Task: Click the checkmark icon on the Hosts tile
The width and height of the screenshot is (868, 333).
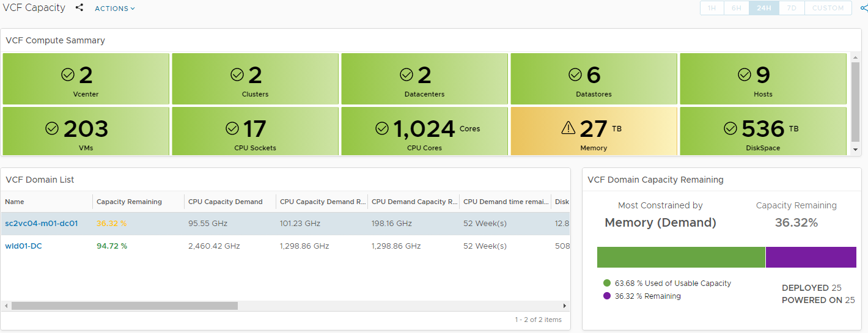Action: pos(745,75)
